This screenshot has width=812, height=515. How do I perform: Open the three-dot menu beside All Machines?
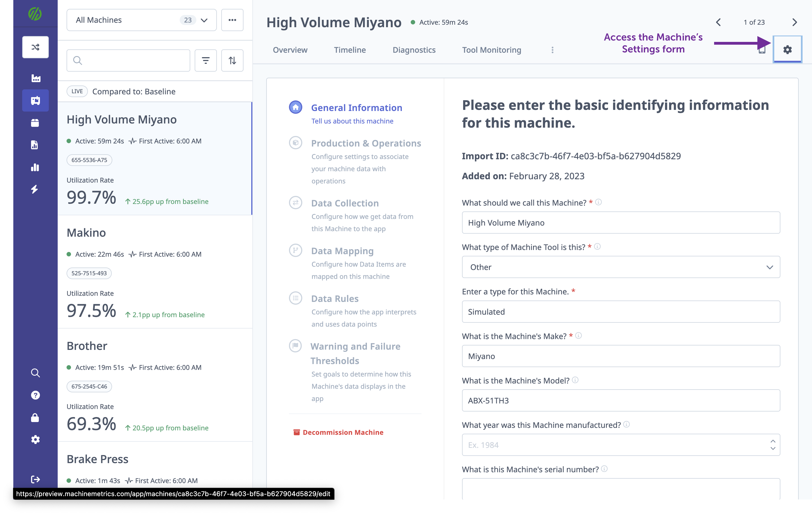232,20
